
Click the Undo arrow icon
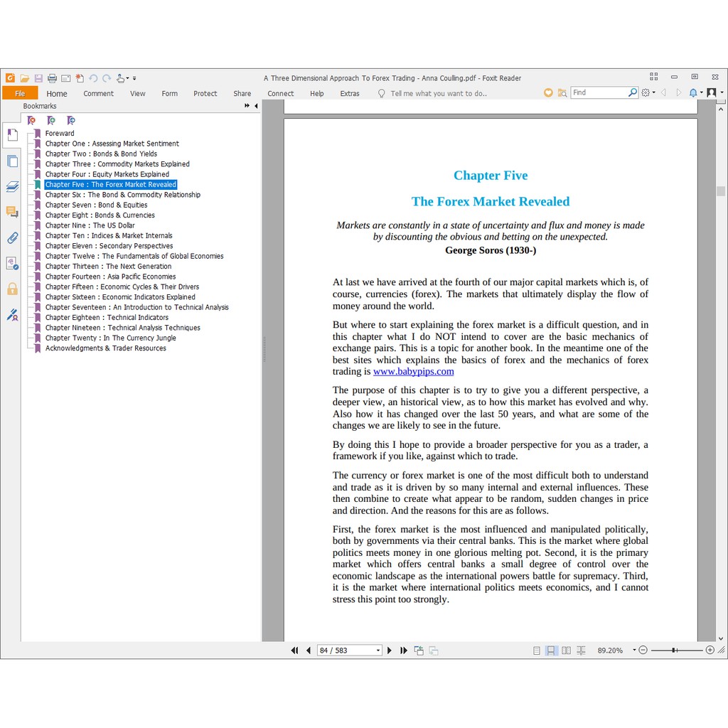click(93, 78)
